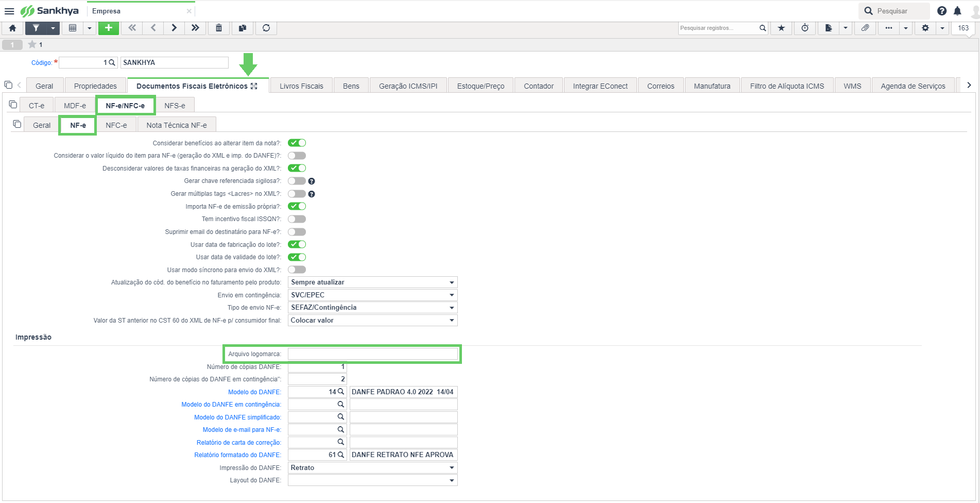Enable Suprimir email do destinatário

[x=297, y=232]
